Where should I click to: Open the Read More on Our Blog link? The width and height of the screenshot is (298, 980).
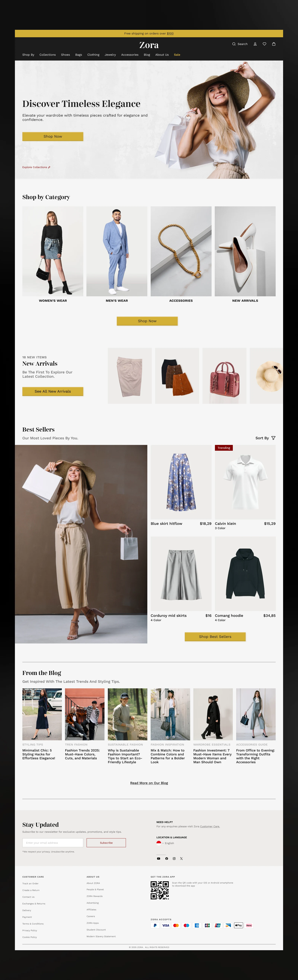(x=149, y=783)
